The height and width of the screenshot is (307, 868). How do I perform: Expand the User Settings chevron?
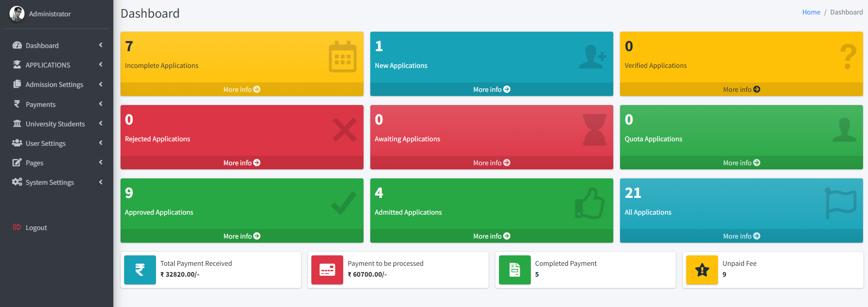pyautogui.click(x=101, y=143)
